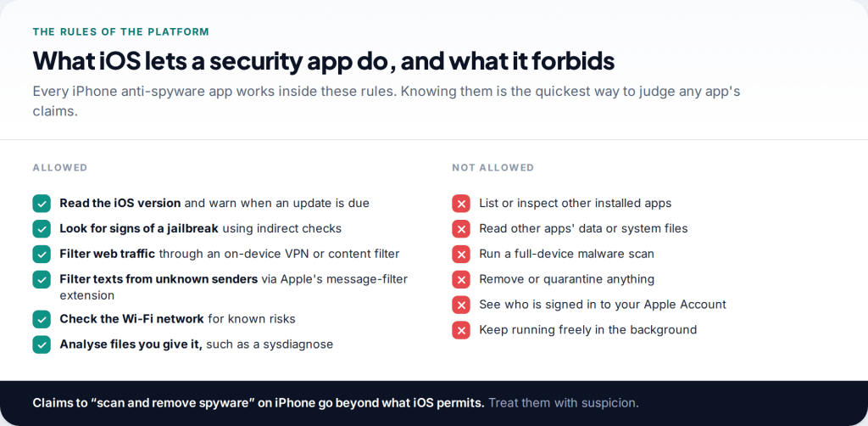Click the green check beside Read the iOS version
The image size is (868, 426).
point(42,204)
